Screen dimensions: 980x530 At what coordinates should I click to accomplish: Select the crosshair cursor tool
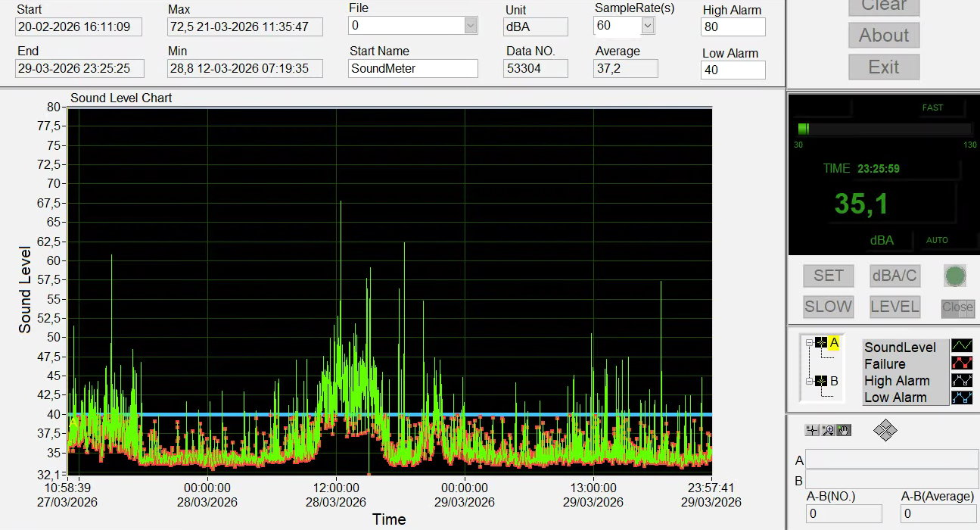(812, 430)
